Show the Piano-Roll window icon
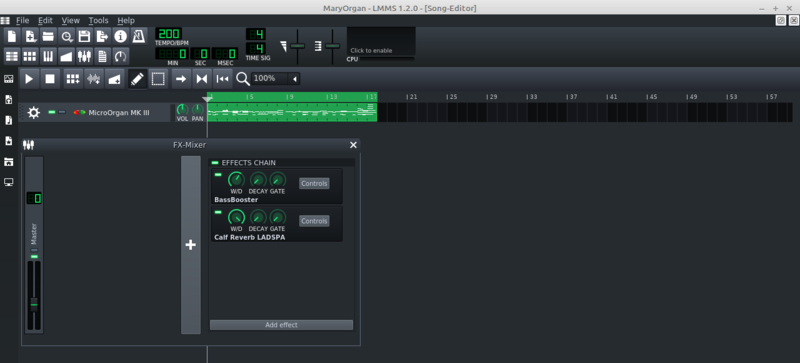 tap(48, 56)
